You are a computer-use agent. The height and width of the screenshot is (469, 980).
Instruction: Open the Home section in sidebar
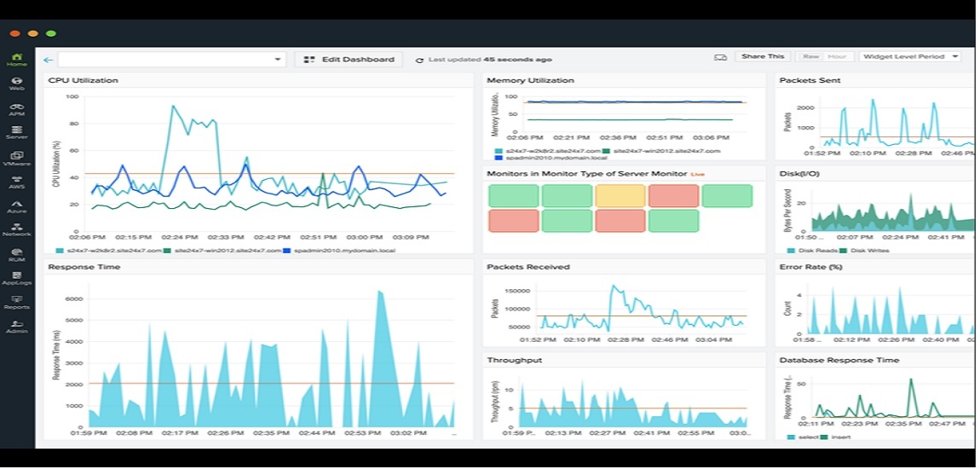coord(17,60)
